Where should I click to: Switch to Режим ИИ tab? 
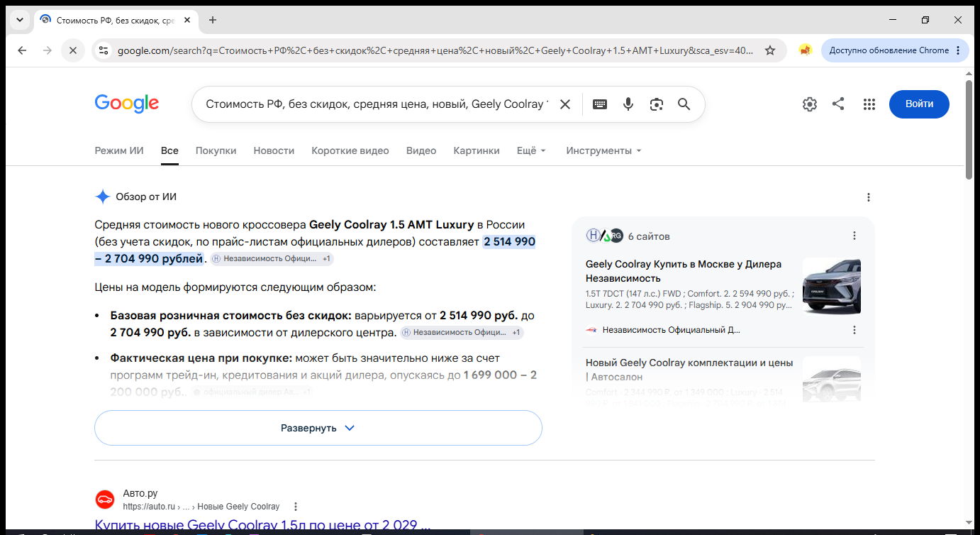point(119,150)
